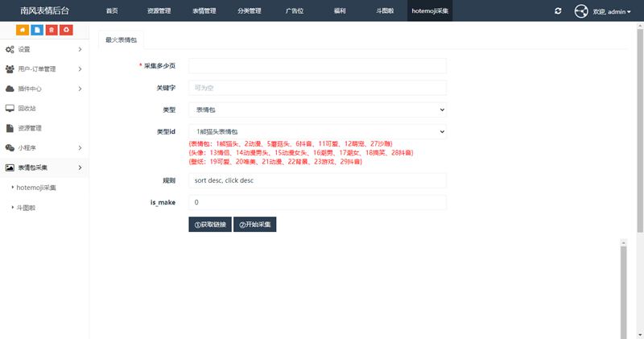The height and width of the screenshot is (339, 644).
Task: Click the red cloud download shortcut icon
Action: point(65,30)
